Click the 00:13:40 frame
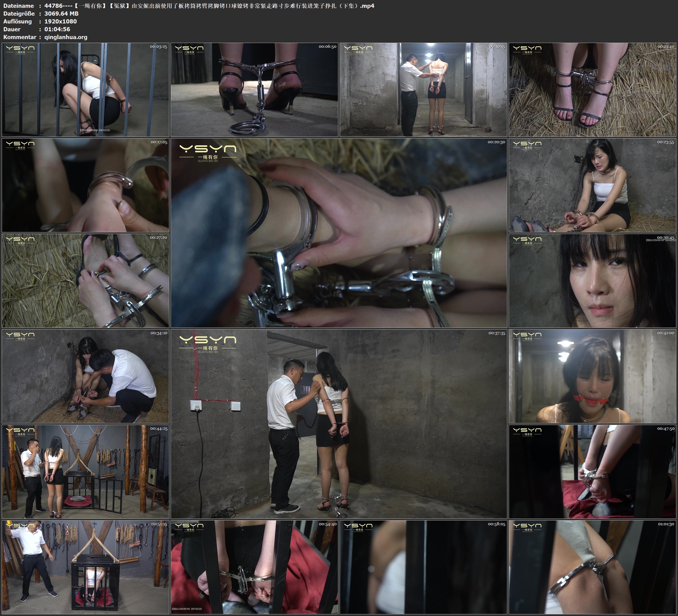 click(592, 89)
